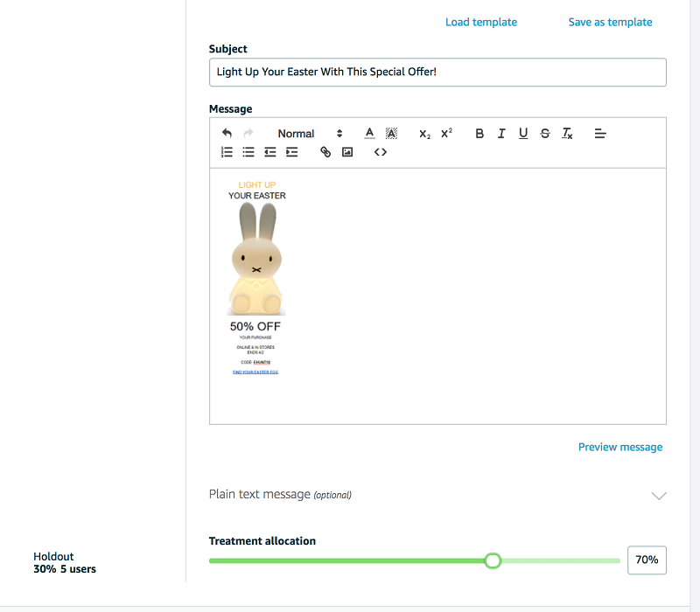Click the undo arrow in message toolbar
Image resolution: width=700 pixels, height=612 pixels.
point(227,133)
